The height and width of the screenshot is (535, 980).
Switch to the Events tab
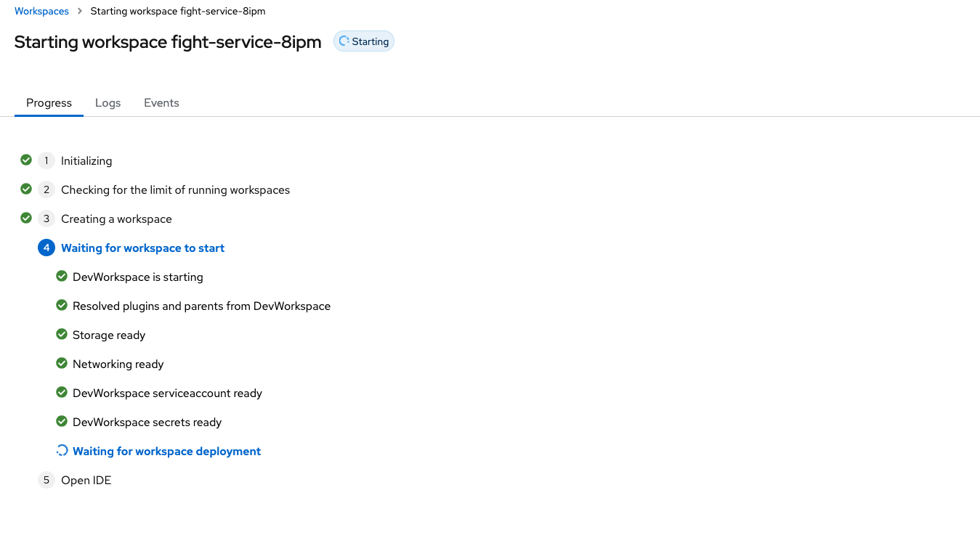click(x=161, y=103)
